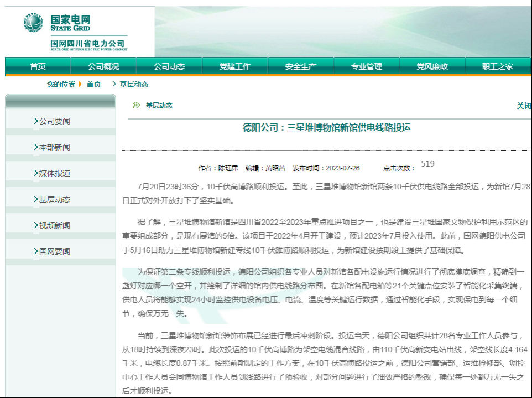Click the 您的位置 breadcrumb label

tap(61, 84)
